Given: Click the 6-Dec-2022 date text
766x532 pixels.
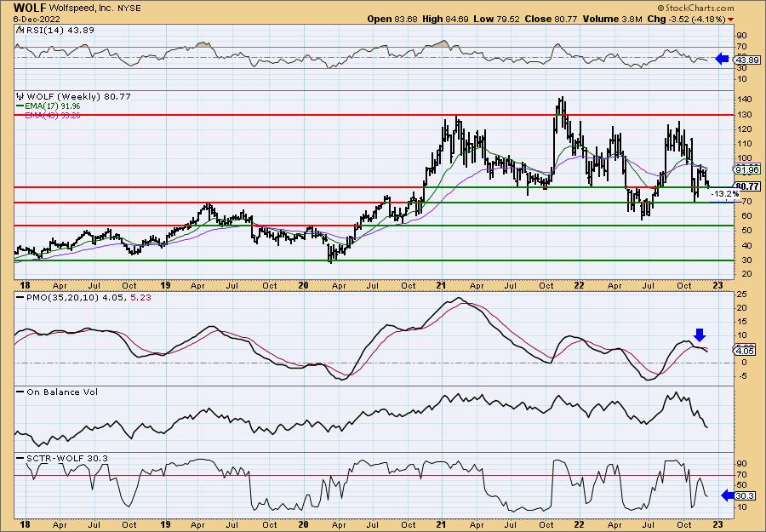Looking at the screenshot, I should (37, 19).
